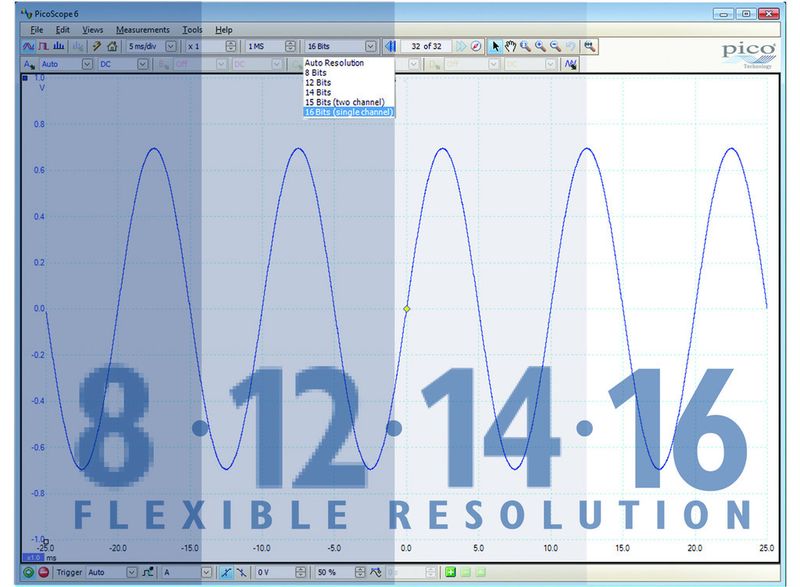Open the Tools menu

point(192,30)
